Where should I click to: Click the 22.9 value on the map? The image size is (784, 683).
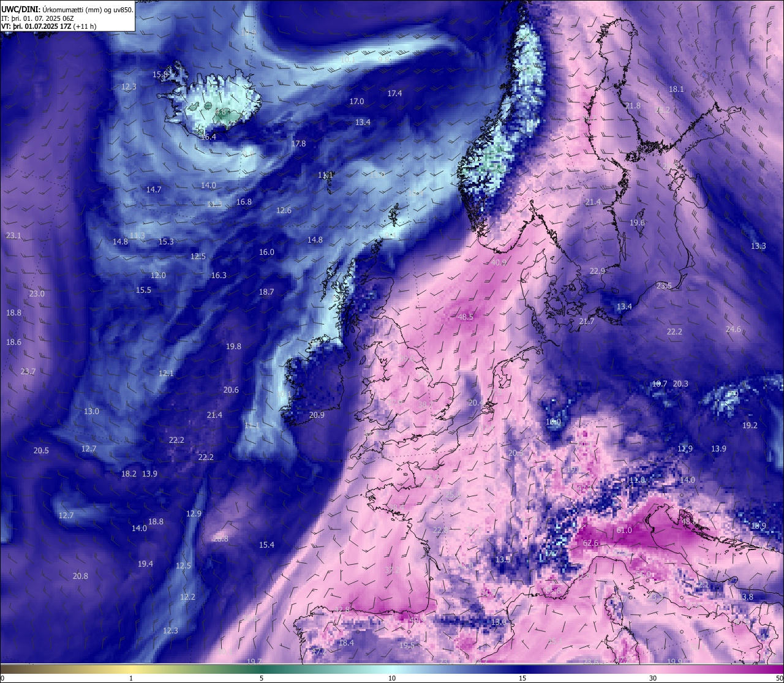[597, 271]
